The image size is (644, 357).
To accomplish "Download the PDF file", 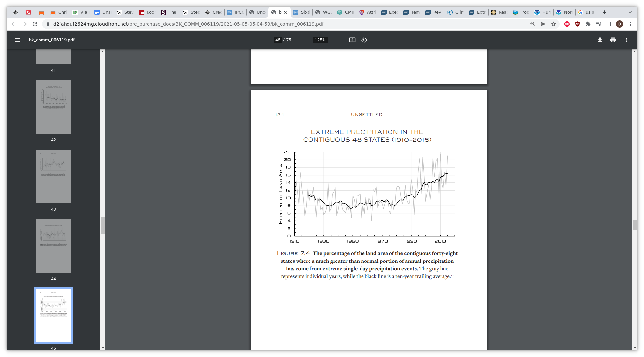I will coord(600,40).
